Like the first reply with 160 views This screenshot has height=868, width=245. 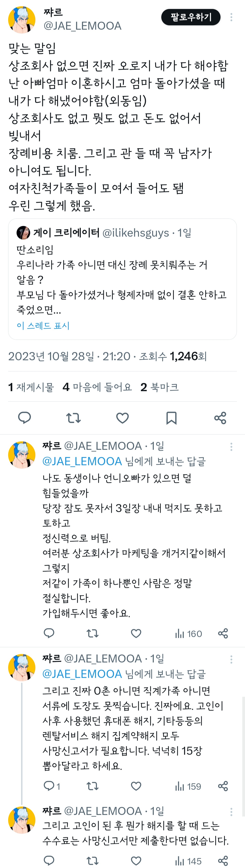point(136,634)
